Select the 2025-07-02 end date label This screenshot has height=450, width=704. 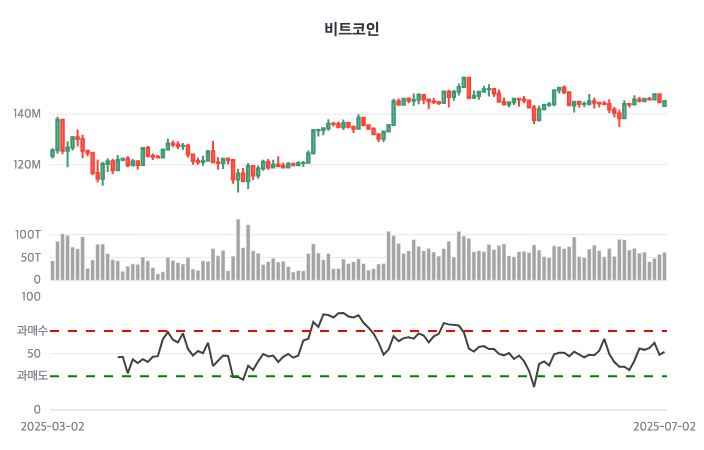(664, 426)
